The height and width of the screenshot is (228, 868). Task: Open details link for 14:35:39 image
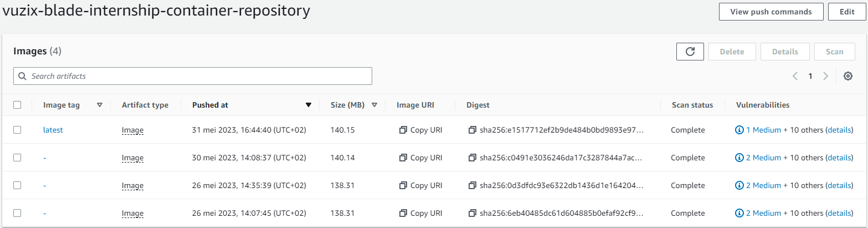(x=839, y=185)
